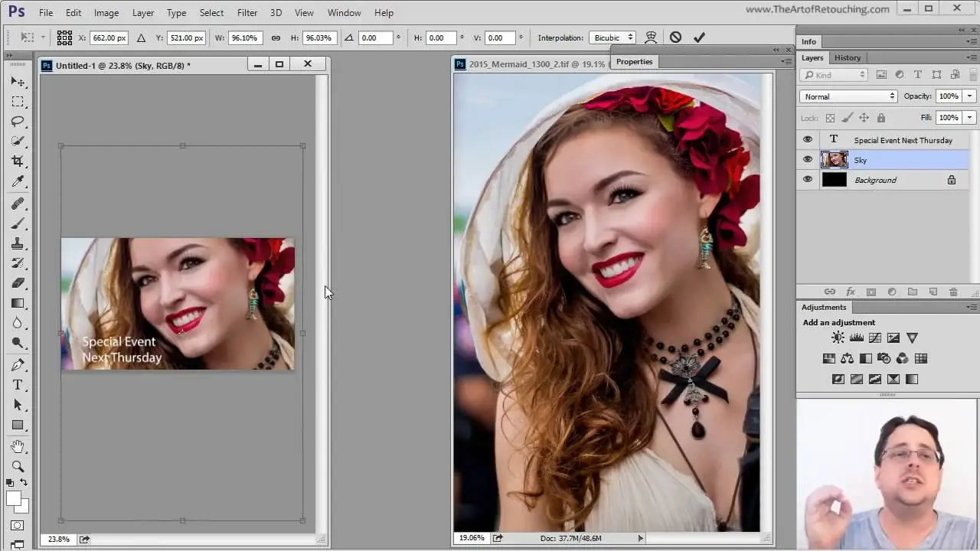Click the foreground color swatch

click(x=14, y=498)
